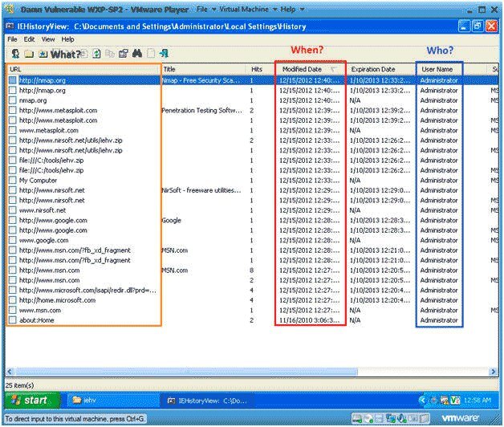Click the starred folder toolbar icon
This screenshot has width=504, height=427.
[43, 54]
